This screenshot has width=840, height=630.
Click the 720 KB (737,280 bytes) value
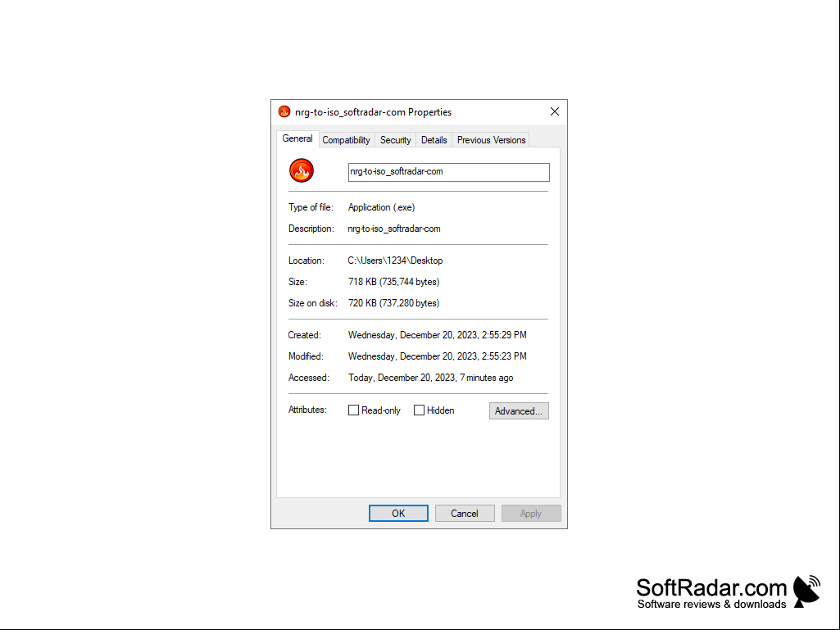point(393,303)
